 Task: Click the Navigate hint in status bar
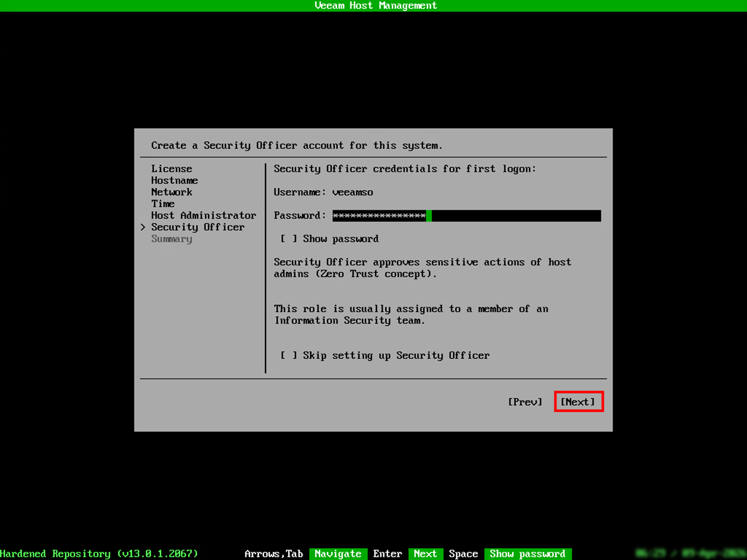click(338, 554)
